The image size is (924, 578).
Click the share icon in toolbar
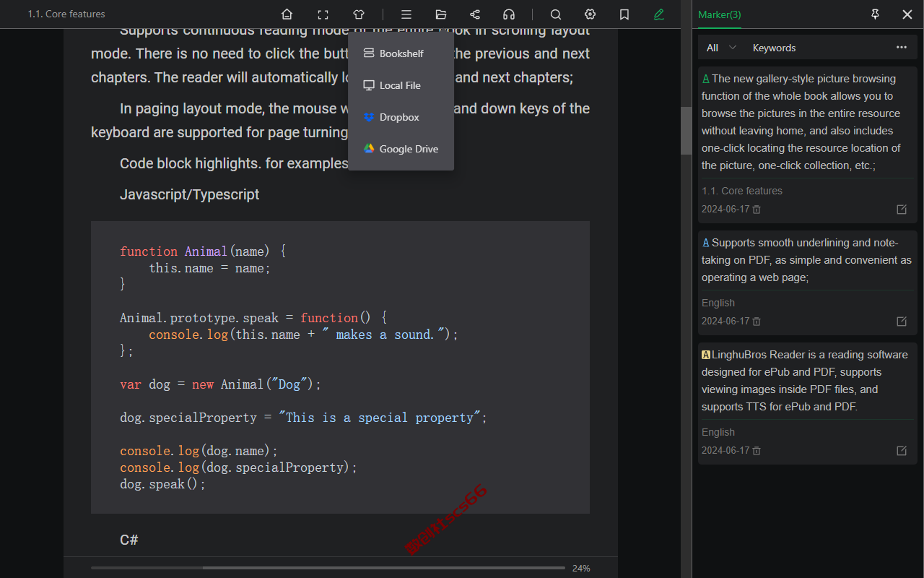click(x=475, y=14)
